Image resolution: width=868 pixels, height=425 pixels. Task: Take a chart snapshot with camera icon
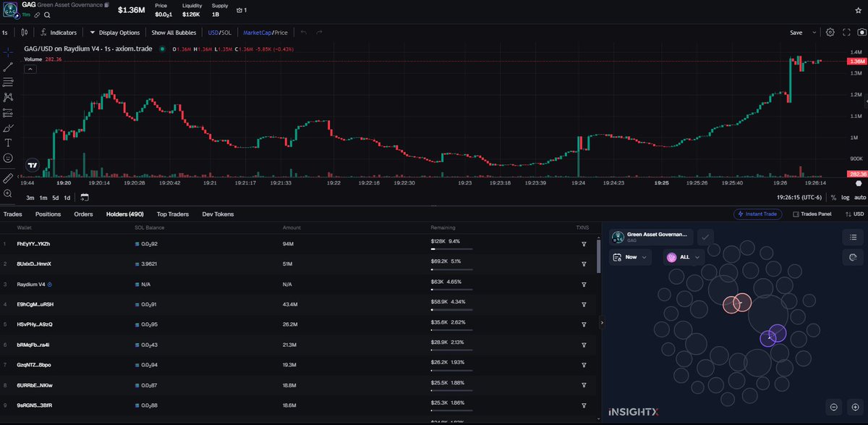pyautogui.click(x=861, y=33)
